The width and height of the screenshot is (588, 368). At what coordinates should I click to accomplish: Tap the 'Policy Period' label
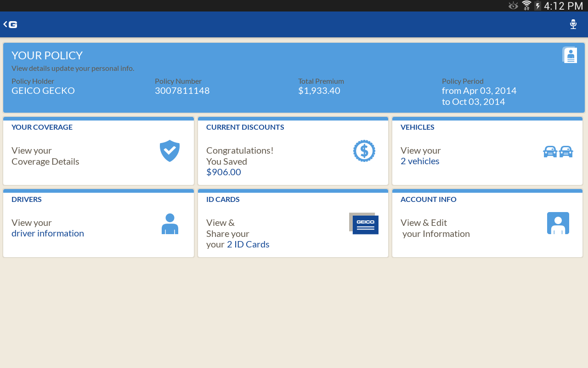[463, 81]
